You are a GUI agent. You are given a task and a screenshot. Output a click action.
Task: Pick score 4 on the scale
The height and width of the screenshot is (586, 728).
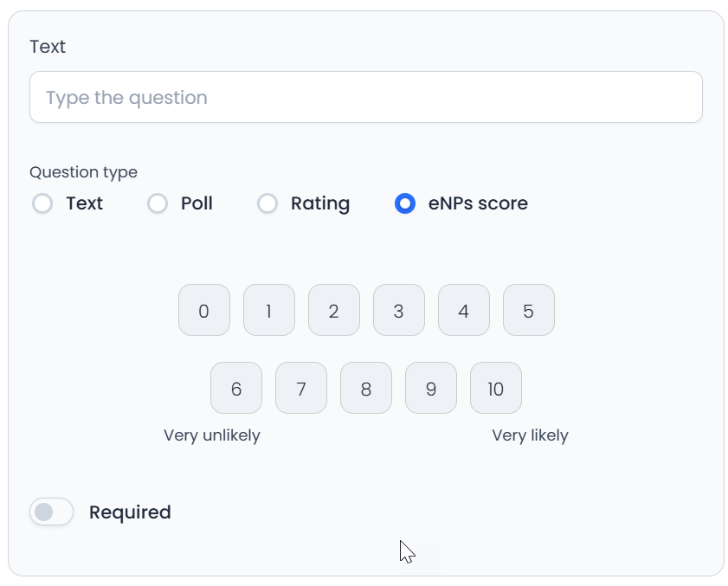[x=464, y=310]
